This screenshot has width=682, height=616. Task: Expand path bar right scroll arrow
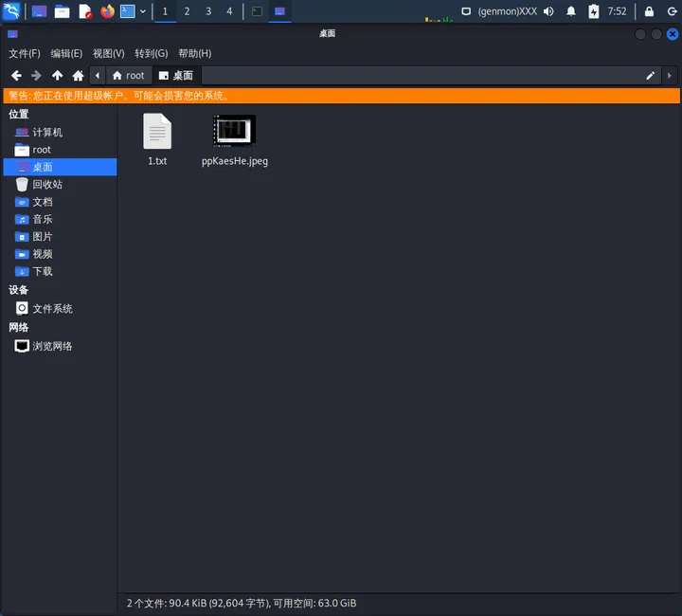point(670,76)
